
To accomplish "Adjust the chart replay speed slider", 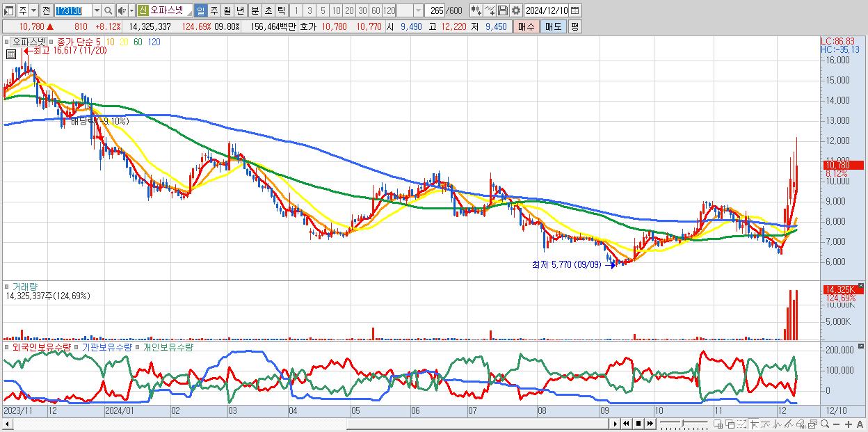I will point(684,424).
